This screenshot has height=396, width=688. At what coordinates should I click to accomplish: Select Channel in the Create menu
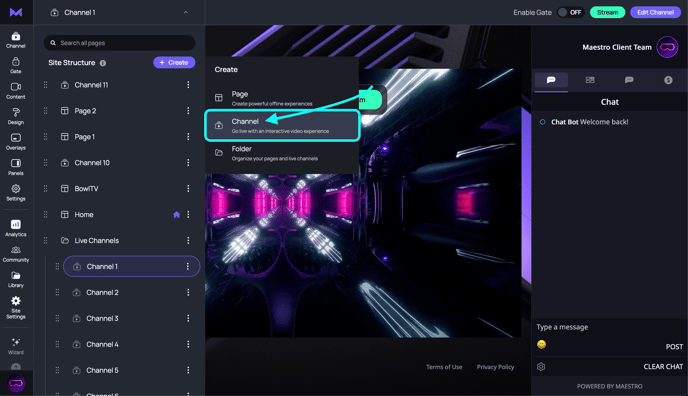click(282, 125)
